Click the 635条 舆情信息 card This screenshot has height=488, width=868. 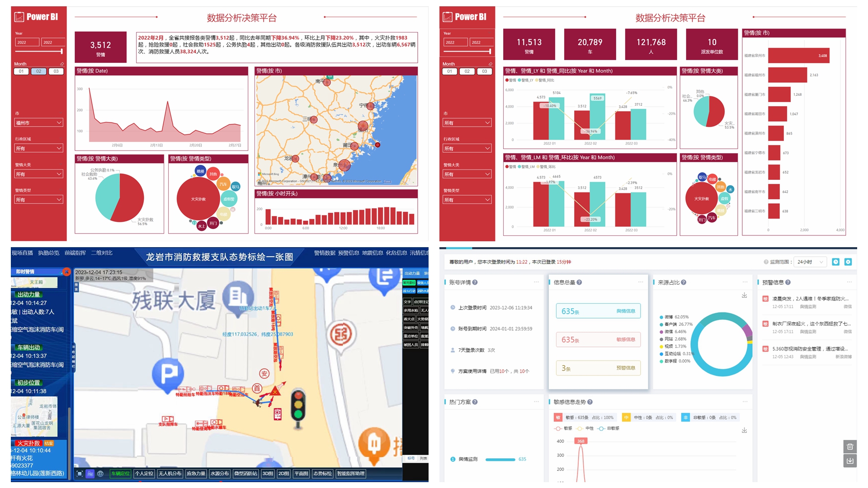(598, 311)
